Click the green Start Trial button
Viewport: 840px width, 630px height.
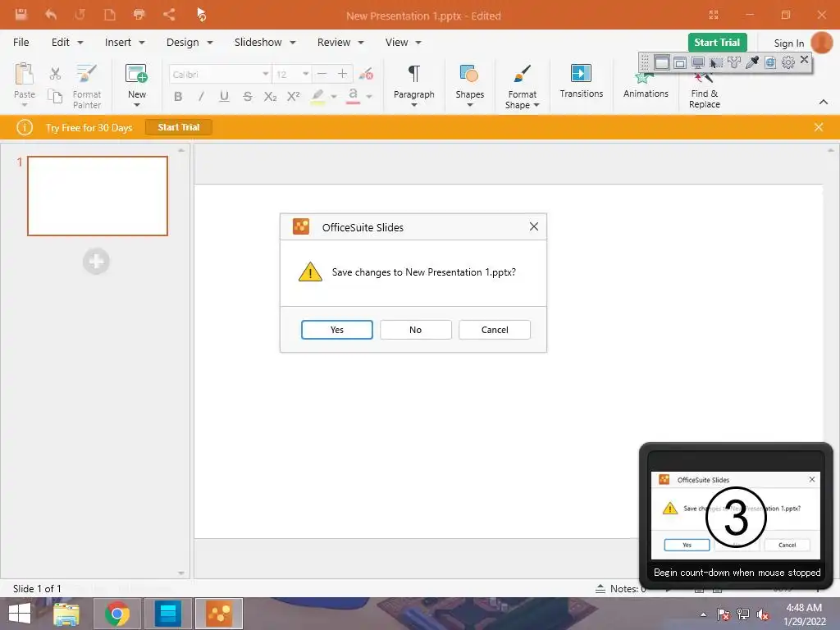tap(717, 43)
